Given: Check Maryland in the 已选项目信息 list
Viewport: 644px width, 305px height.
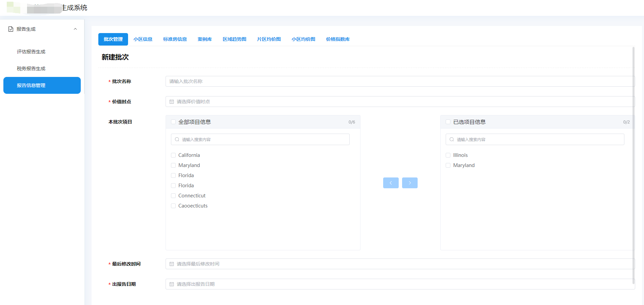Looking at the screenshot, I should (x=448, y=165).
